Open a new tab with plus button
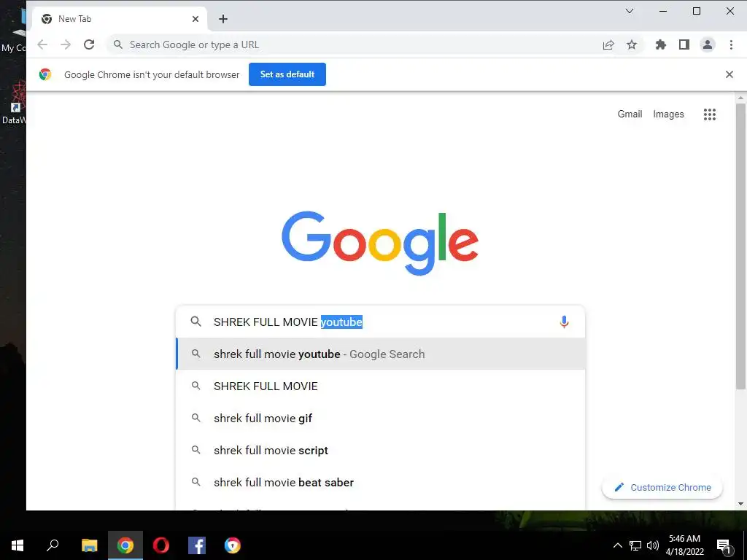Viewport: 747px width, 560px height. [x=223, y=19]
